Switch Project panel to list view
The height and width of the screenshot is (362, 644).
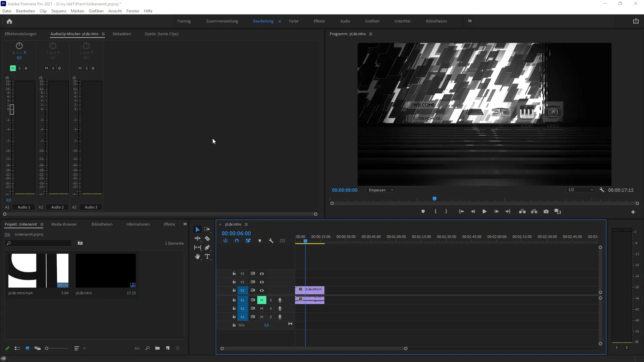[17, 349]
